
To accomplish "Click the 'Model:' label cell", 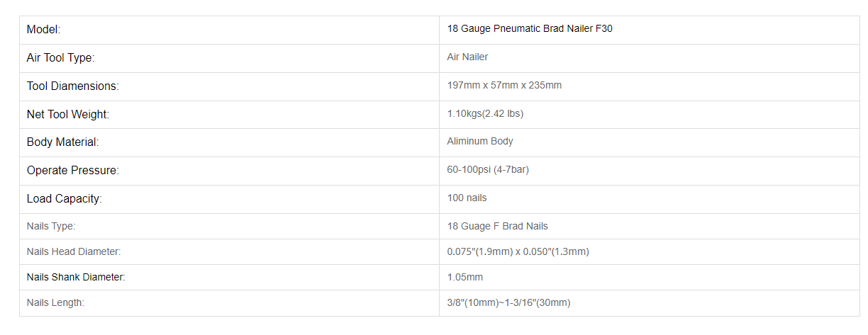I will pos(229,30).
